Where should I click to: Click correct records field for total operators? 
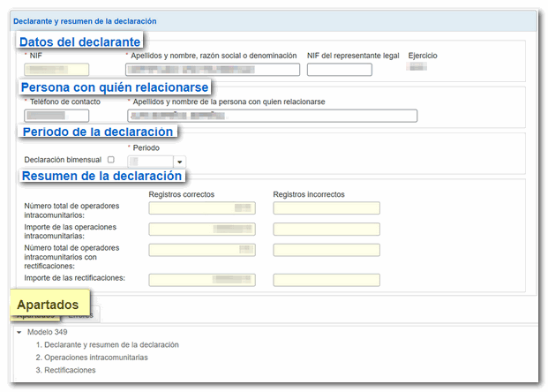coord(202,208)
